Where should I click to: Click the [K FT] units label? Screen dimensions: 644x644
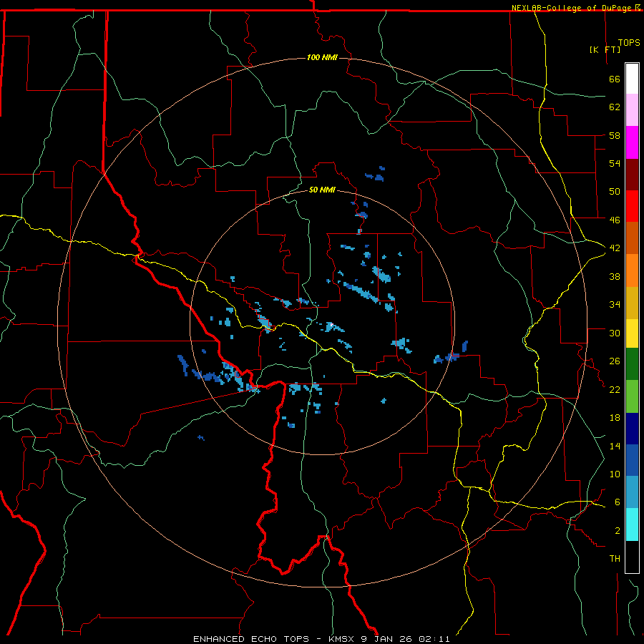tap(605, 50)
